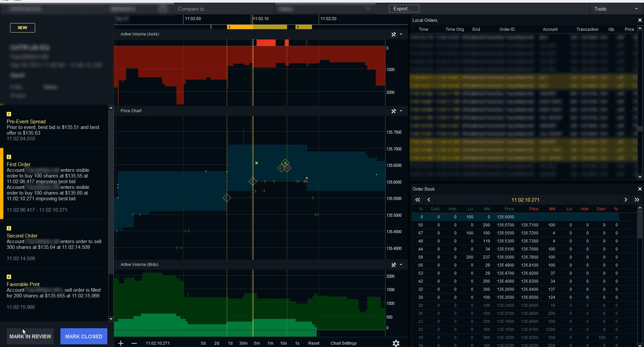Mark the alert as Closed
The width and height of the screenshot is (644, 347).
tap(84, 336)
